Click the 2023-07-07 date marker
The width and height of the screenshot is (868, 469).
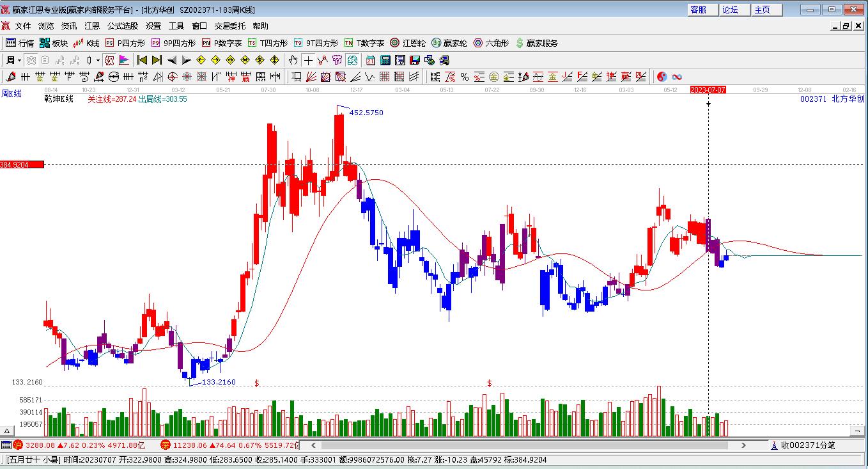tap(708, 90)
